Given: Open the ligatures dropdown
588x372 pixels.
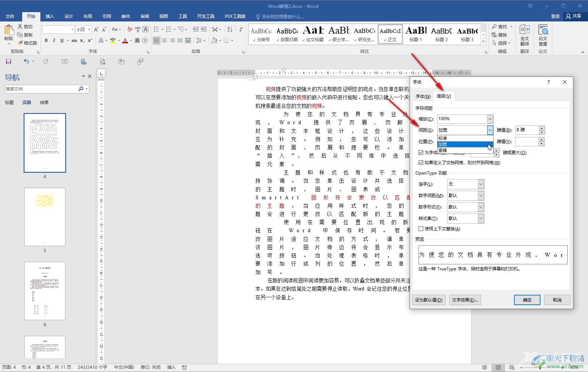Looking at the screenshot, I should (x=481, y=184).
